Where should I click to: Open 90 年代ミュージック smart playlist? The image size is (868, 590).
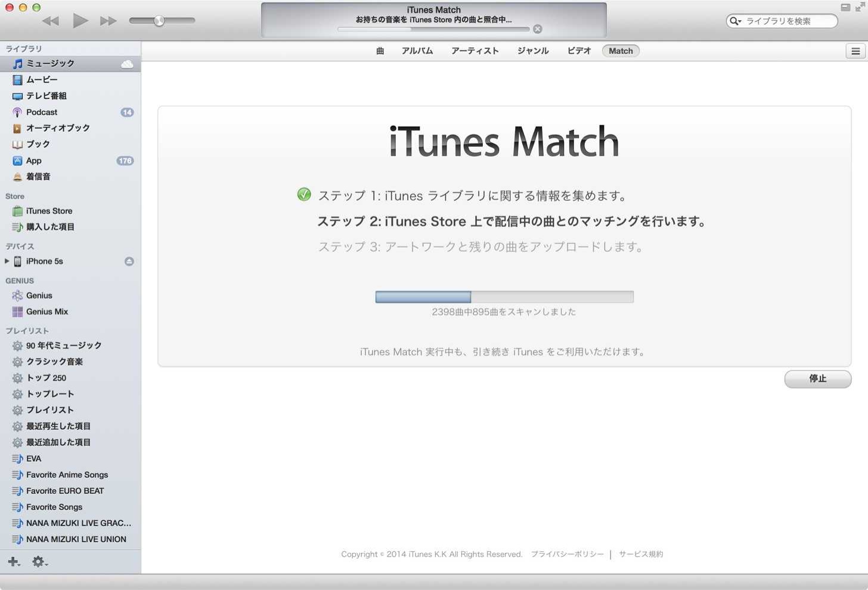[70, 346]
